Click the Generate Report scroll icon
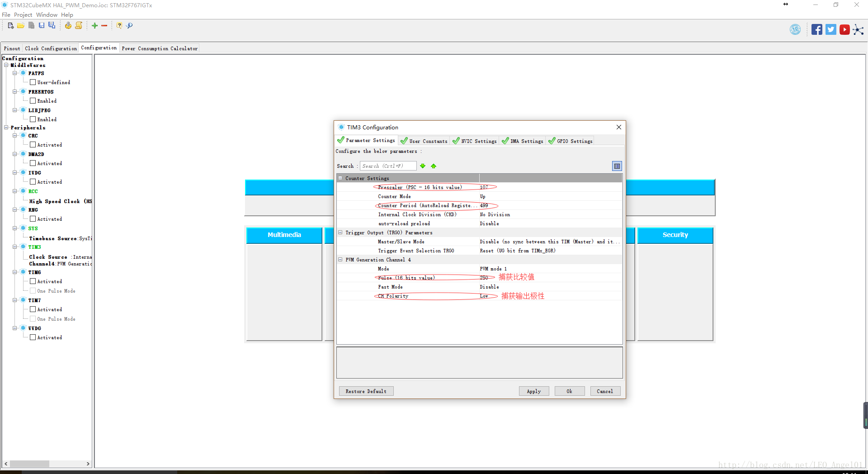 [79, 26]
